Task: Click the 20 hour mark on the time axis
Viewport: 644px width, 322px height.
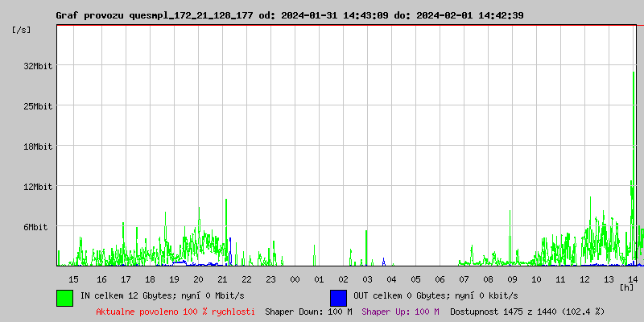Action: 198,279
